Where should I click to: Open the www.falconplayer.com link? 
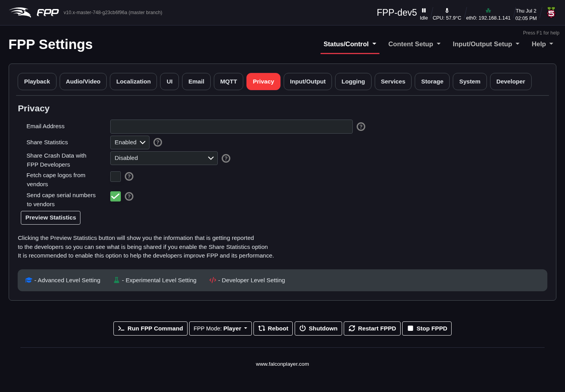click(x=282, y=364)
